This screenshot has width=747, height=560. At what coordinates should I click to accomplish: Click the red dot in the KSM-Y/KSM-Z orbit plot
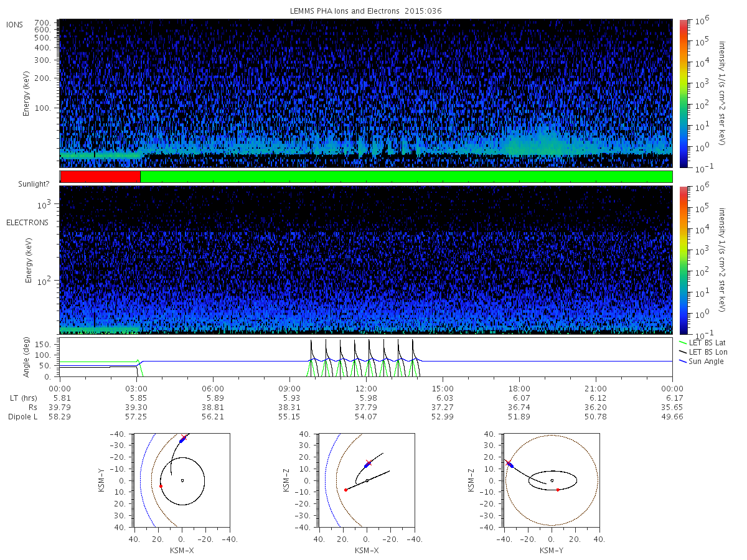pyautogui.click(x=558, y=490)
